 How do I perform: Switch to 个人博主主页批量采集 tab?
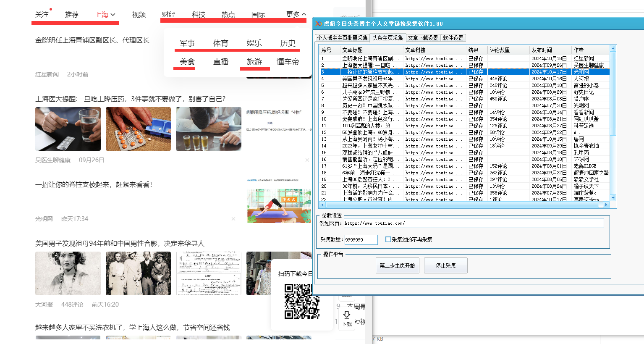click(343, 38)
